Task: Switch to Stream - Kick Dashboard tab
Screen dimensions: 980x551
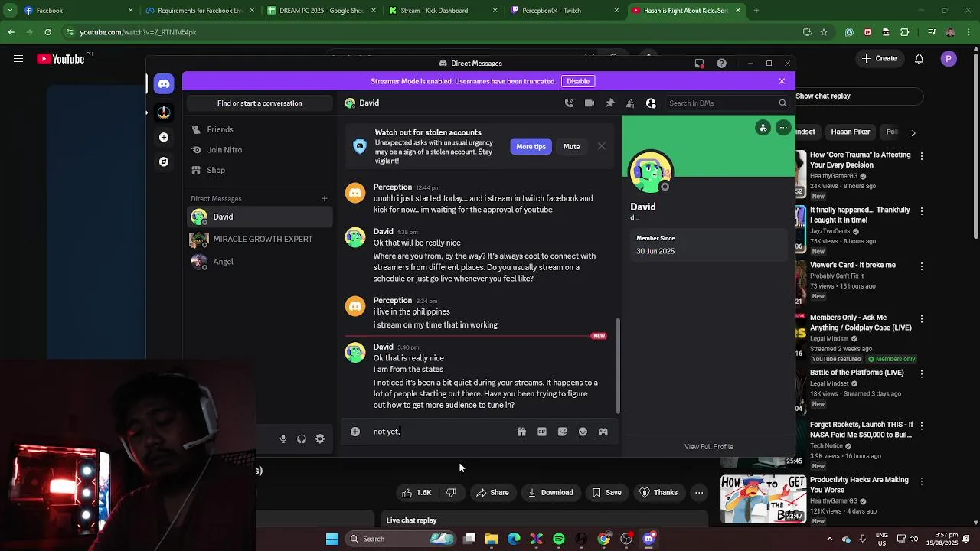Action: click(x=443, y=11)
